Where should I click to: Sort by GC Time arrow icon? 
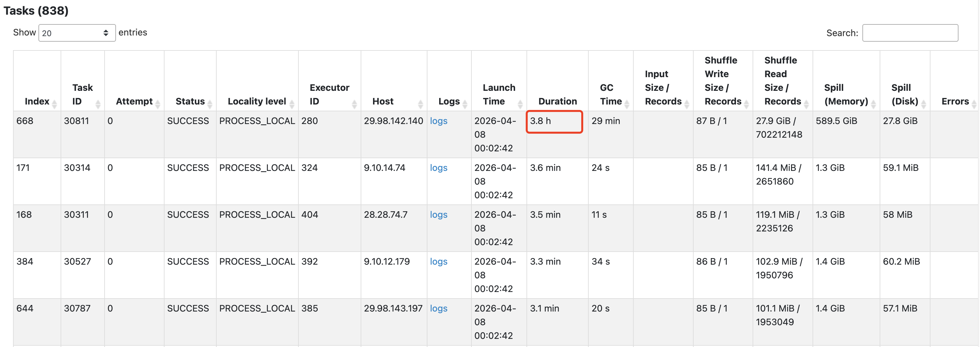(x=627, y=104)
